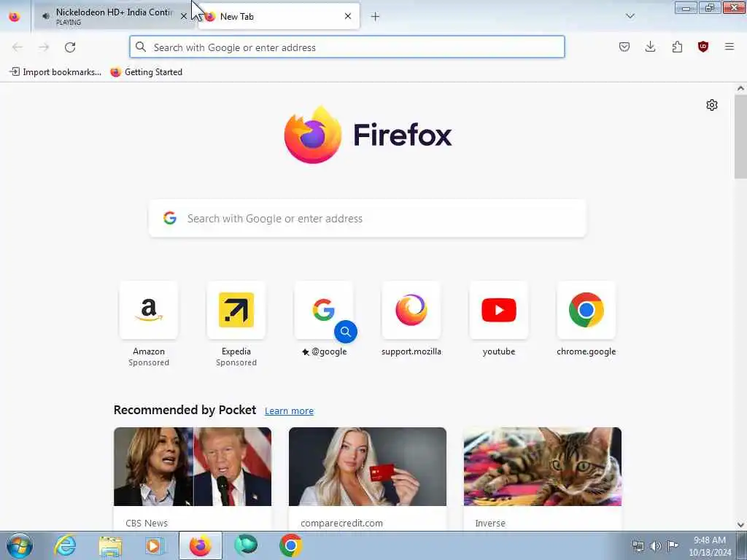Open the Extensions puzzle icon
The width and height of the screenshot is (747, 560).
(677, 47)
